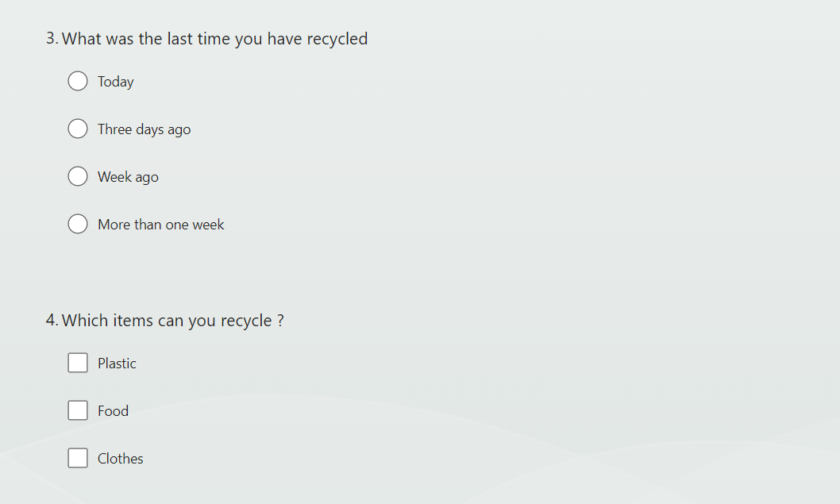This screenshot has width=840, height=504.
Task: Click the 'Clothes' label text
Action: click(121, 459)
